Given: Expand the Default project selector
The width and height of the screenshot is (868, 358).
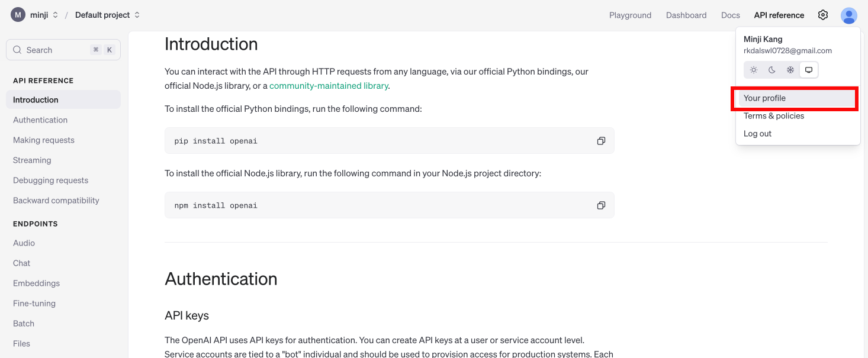Looking at the screenshot, I should point(108,15).
